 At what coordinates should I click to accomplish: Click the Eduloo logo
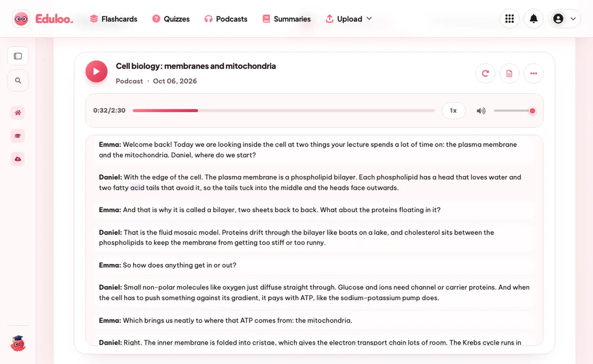(43, 19)
